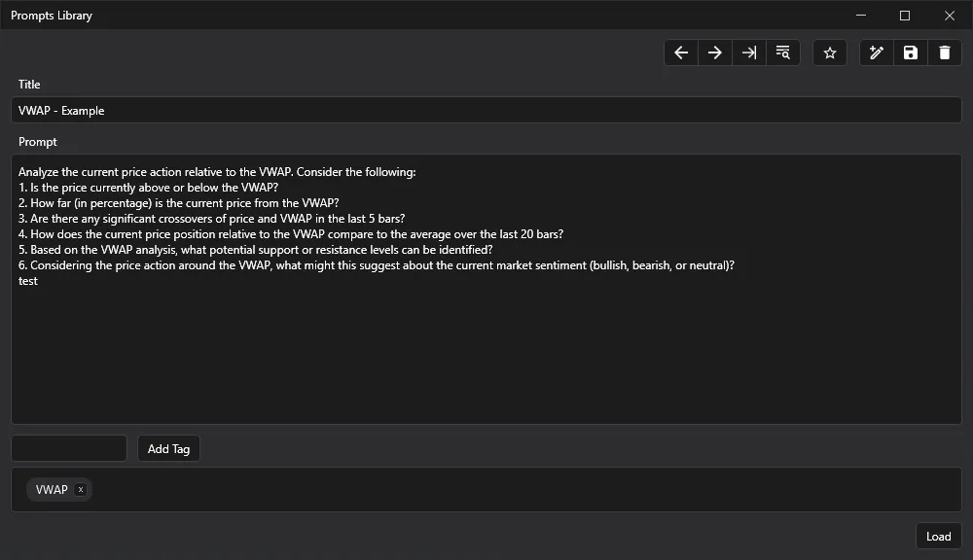Remove the VWAP tag with its x

81,489
